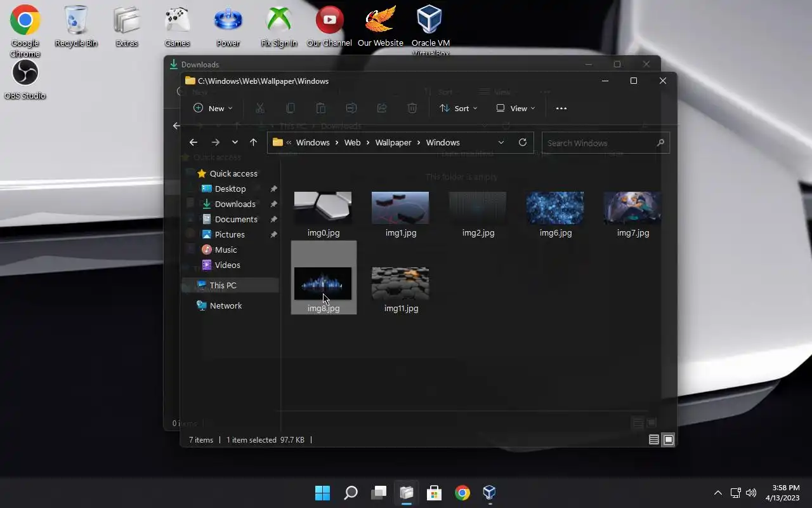Viewport: 812px width, 508px height.
Task: Open Task View on taskbar
Action: coord(379,493)
